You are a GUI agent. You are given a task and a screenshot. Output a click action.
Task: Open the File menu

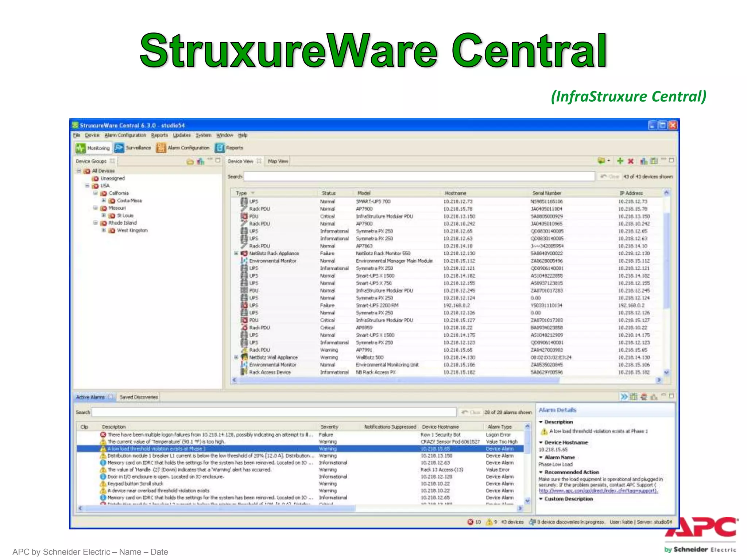coord(76,135)
